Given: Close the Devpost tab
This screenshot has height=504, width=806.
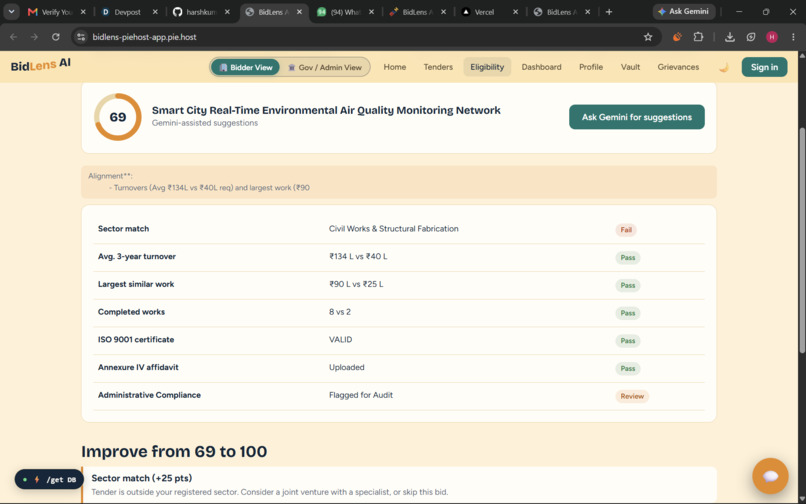Looking at the screenshot, I should [155, 12].
